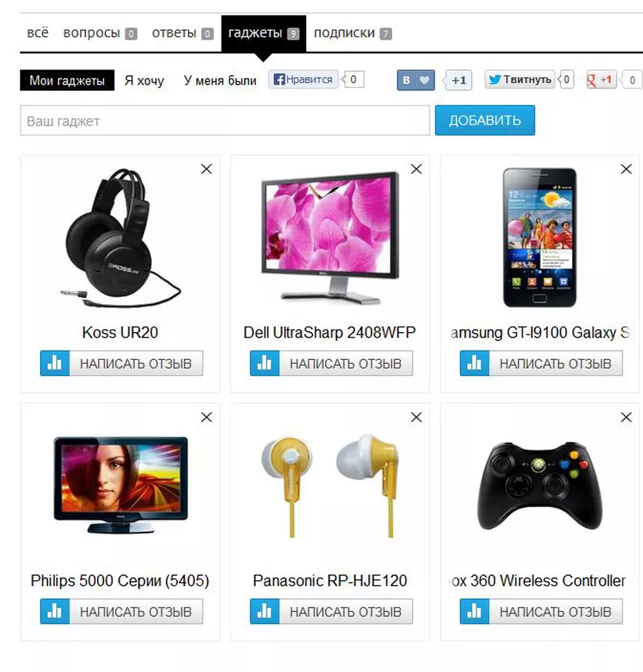Viewport: 643px width, 672px height.
Task: Write a review for Dell UltraSharp 2408WFP
Action: tap(331, 363)
